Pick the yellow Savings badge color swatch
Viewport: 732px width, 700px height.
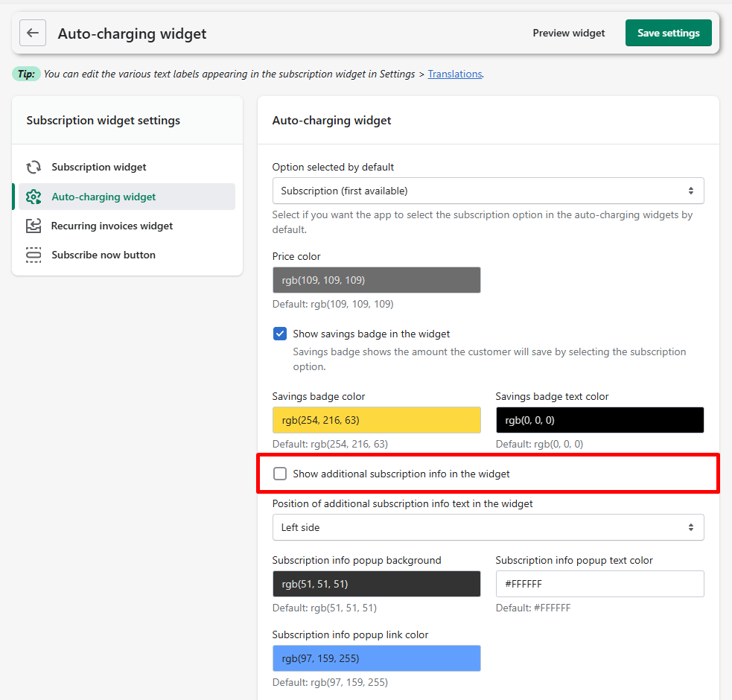376,420
